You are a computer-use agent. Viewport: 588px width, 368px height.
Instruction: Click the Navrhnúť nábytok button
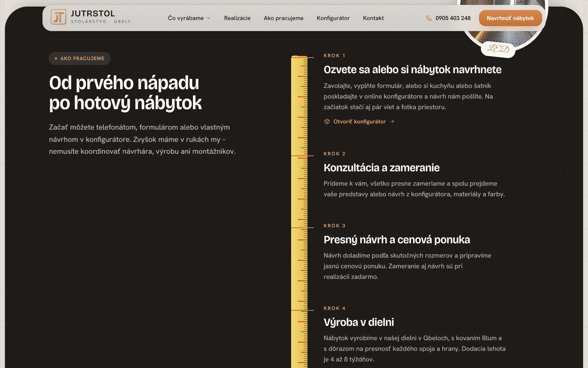510,18
